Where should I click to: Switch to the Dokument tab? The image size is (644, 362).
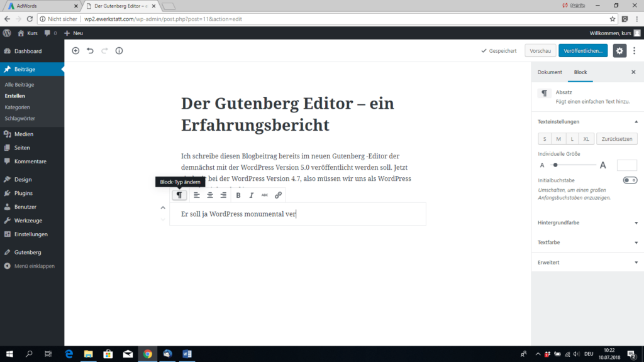[550, 72]
